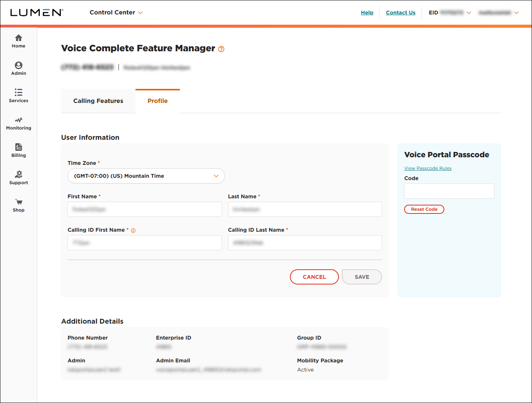Click the info icon next to Calling ID First Name
The image size is (532, 403).
(133, 230)
